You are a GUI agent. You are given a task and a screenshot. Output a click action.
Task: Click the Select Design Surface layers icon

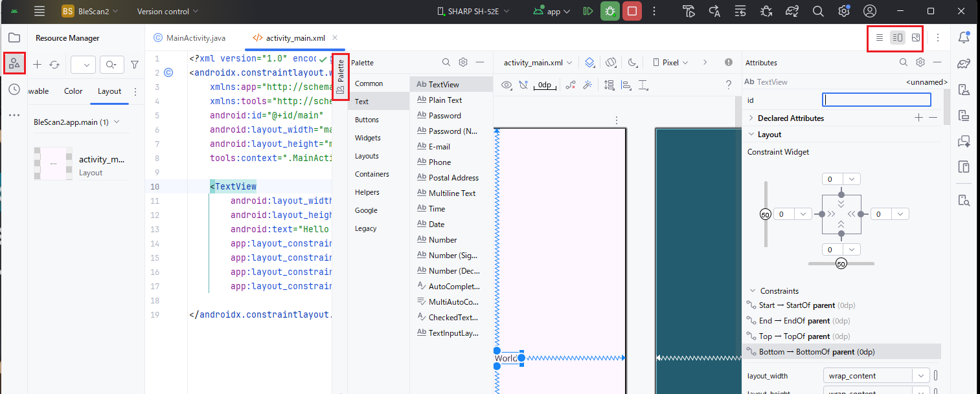(x=589, y=63)
